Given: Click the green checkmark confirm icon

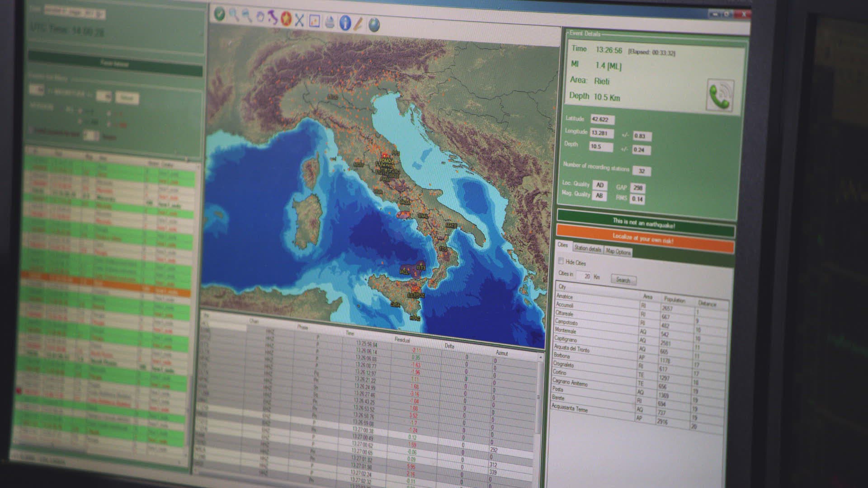Looking at the screenshot, I should pos(220,14).
